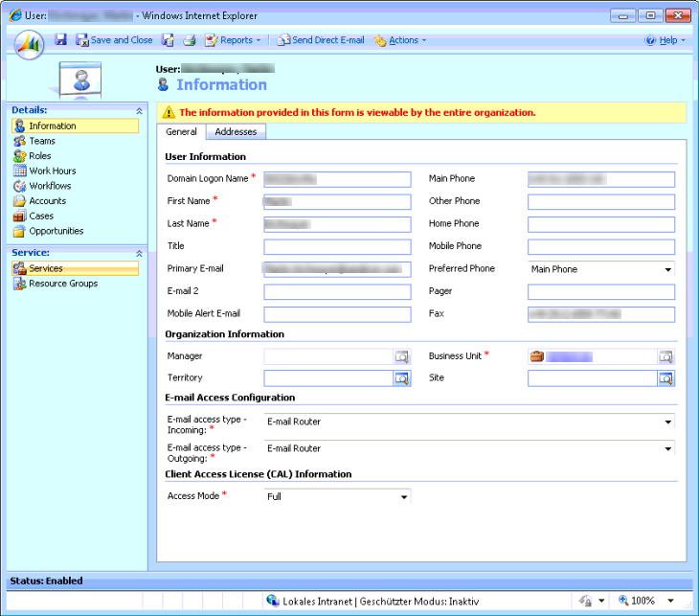Screen dimensions: 699x616
Task: Click the Territory lookup icon
Action: [x=402, y=378]
